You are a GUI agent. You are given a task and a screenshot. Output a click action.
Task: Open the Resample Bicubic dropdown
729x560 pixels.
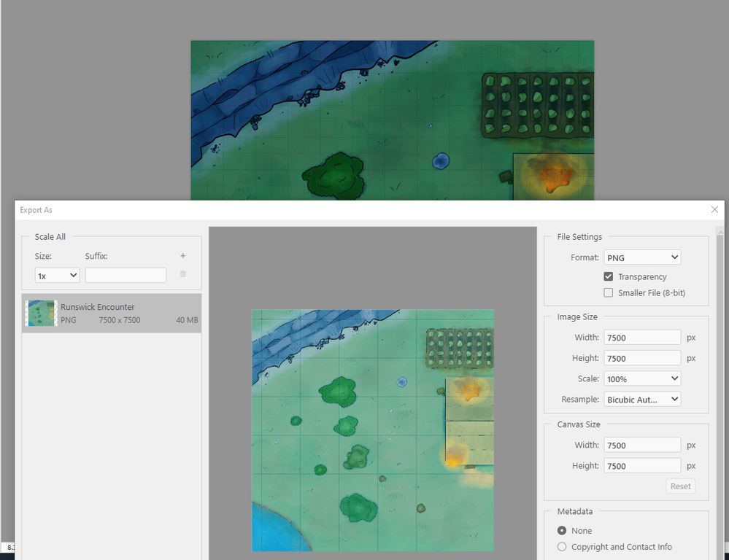tap(642, 399)
